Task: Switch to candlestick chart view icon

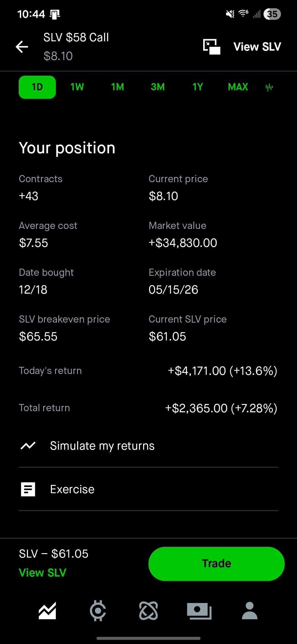Action: click(269, 87)
